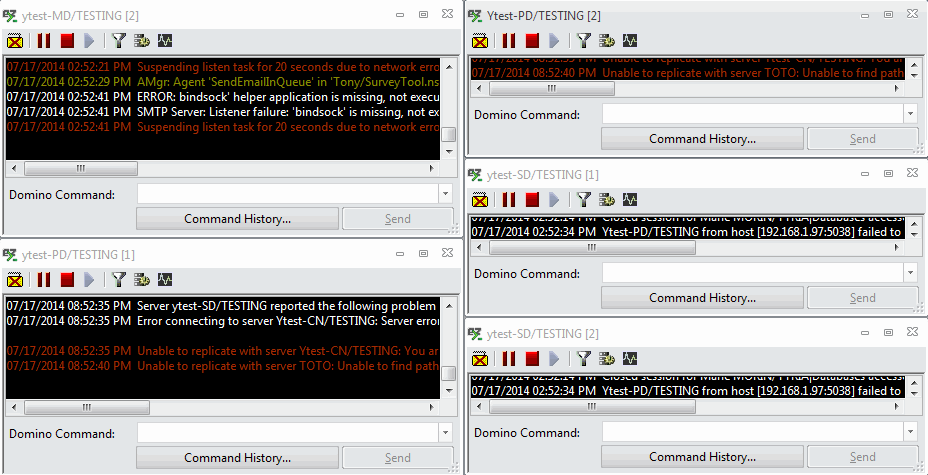This screenshot has width=928, height=475.
Task: Click pause icon in ytest-MD/TESTING [2] console
Action: 43,41
